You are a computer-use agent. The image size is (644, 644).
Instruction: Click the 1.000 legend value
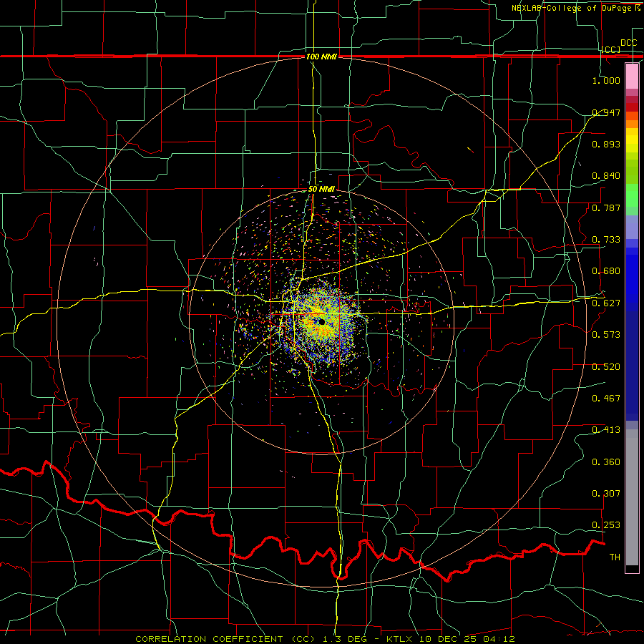(x=606, y=80)
